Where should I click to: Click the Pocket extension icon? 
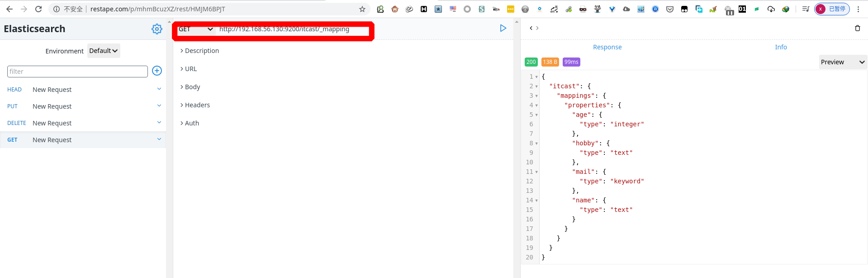coord(670,9)
